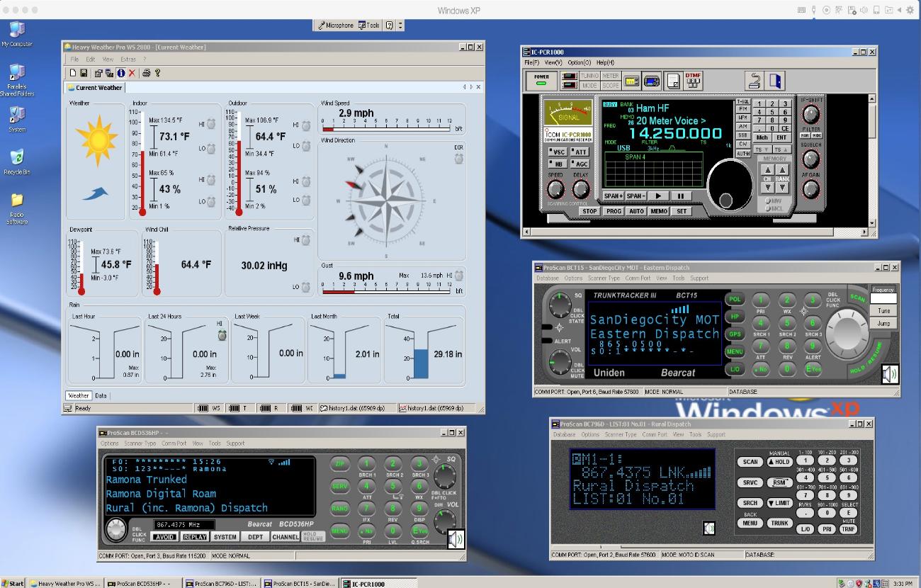Click the New file icon in Heavy Weather toolbar
921x588 pixels.
coord(72,72)
